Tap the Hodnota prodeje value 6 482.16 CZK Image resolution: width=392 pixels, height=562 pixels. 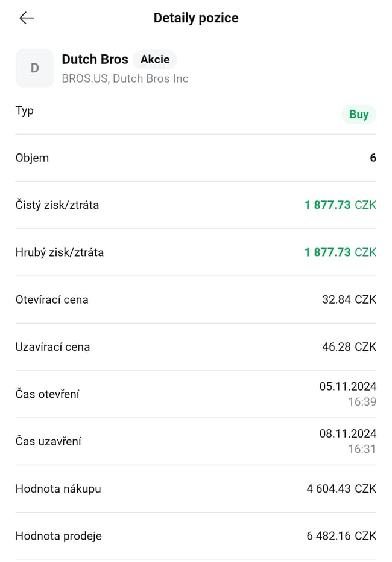tap(341, 536)
